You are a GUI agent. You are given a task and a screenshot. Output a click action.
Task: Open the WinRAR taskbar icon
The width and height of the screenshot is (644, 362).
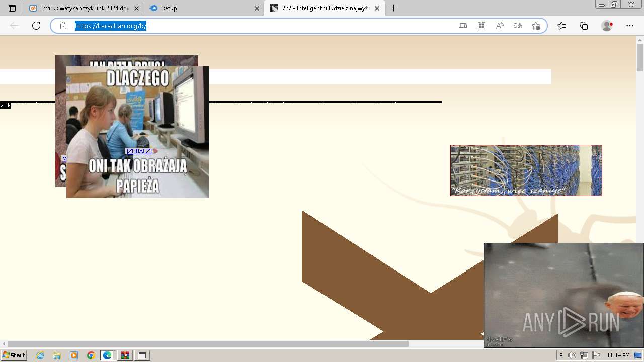(125, 355)
